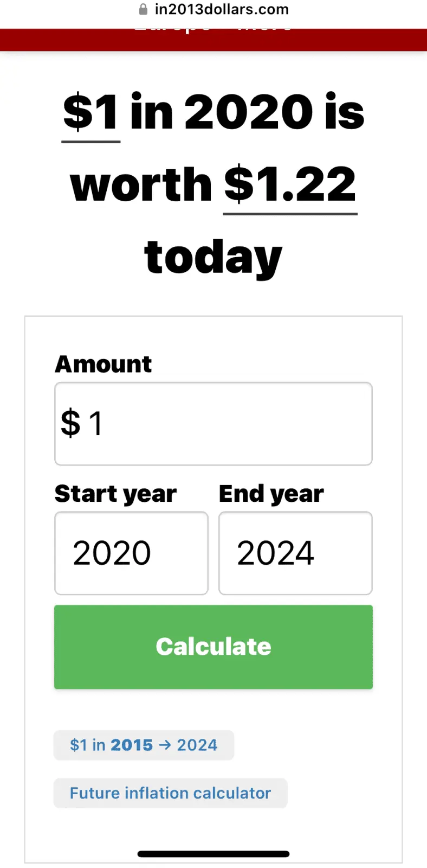Select the Start year field showing 2020

tap(131, 553)
